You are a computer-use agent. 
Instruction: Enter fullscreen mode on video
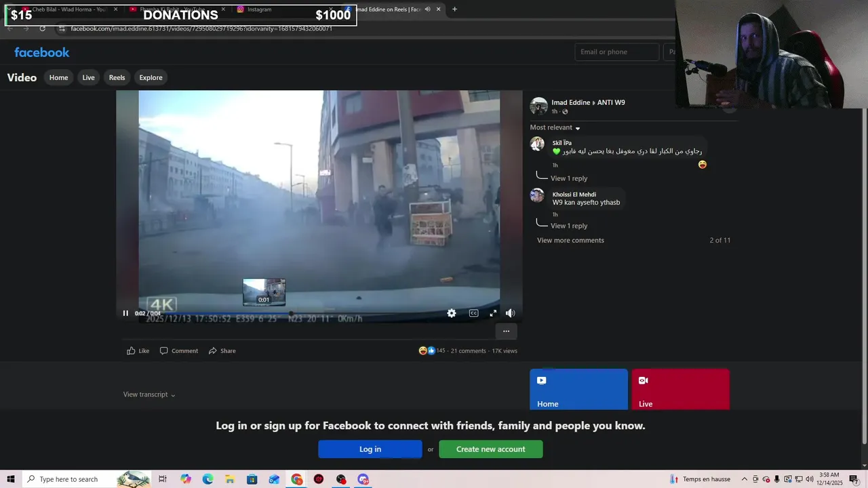click(493, 313)
